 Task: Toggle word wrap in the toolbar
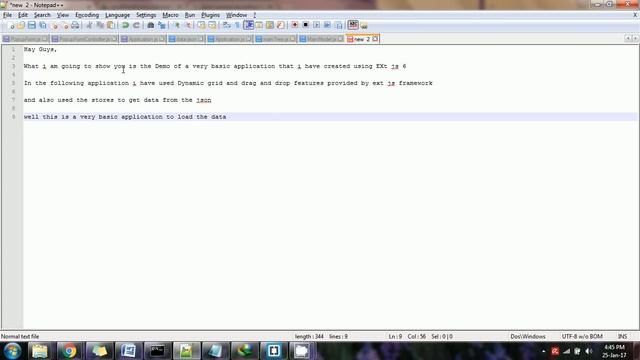point(227,25)
